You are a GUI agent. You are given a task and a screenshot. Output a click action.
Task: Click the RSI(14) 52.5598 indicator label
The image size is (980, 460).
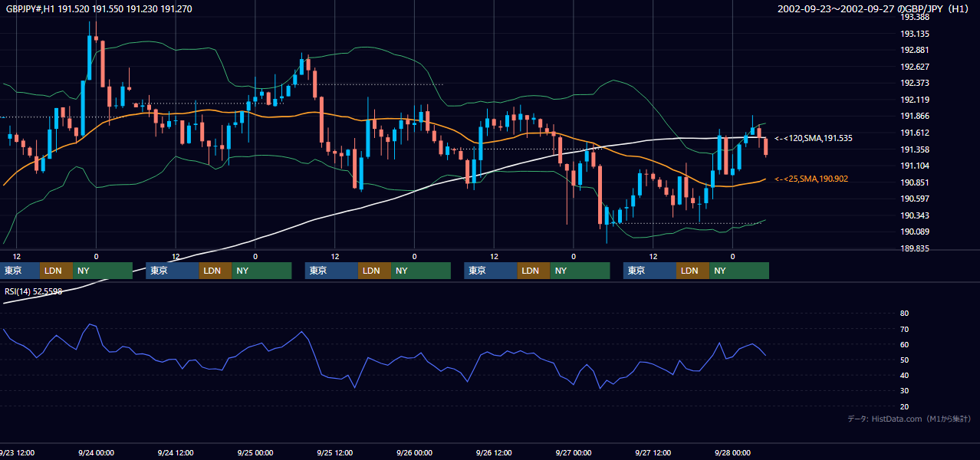pyautogui.click(x=34, y=291)
